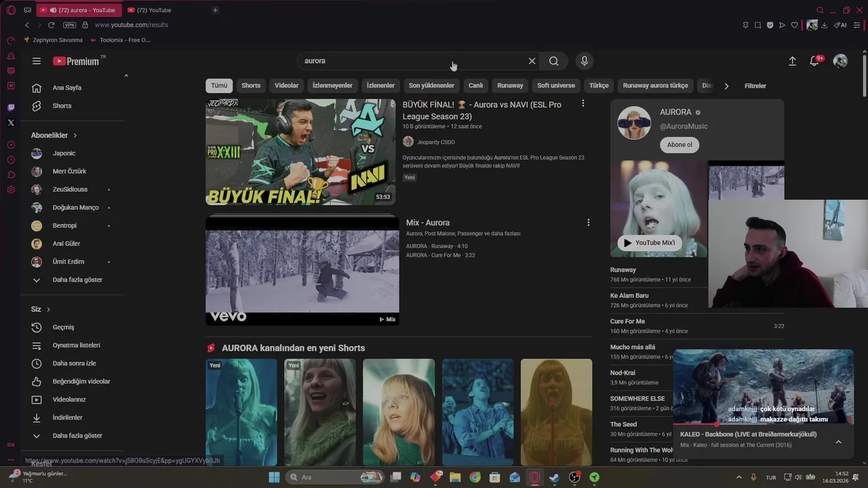Open the notifications bell
Image resolution: width=868 pixels, height=488 pixels.
pyautogui.click(x=814, y=61)
